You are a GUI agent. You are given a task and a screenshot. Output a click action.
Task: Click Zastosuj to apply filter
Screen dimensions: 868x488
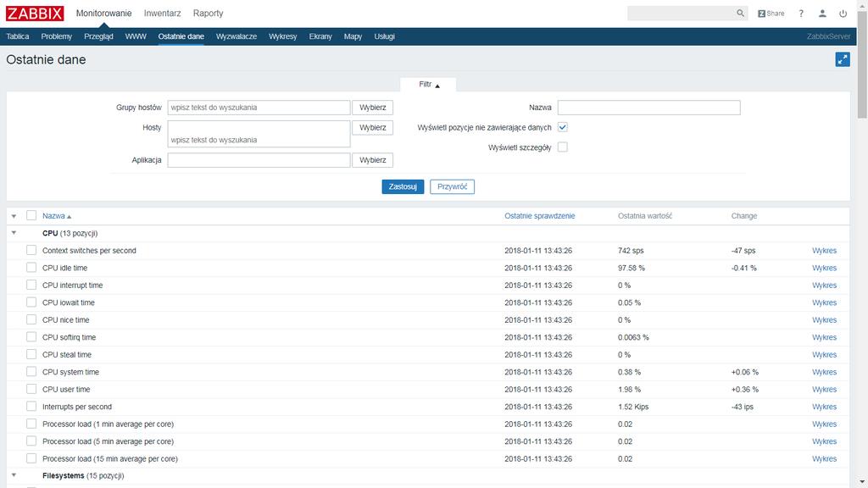(x=403, y=186)
